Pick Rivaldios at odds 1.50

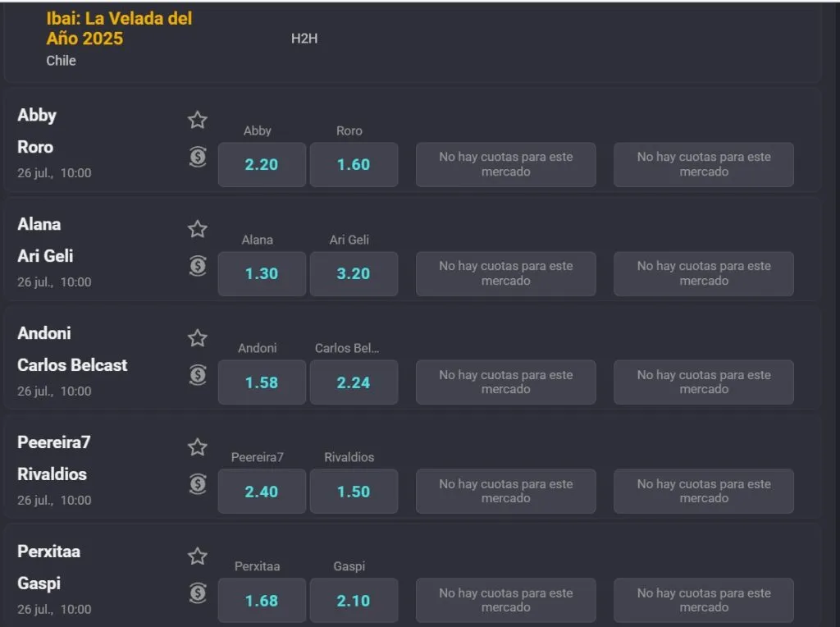[354, 492]
